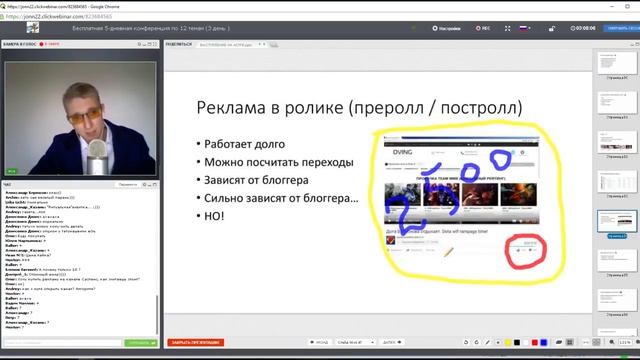Minimize the chat panel
Image resolution: width=640 pixels, height=360 pixels.
(x=149, y=185)
